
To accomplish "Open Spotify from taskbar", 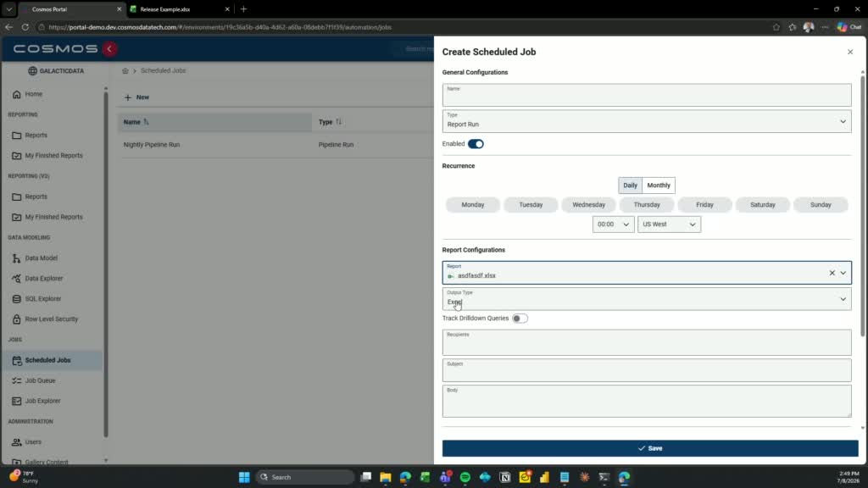I will click(465, 477).
